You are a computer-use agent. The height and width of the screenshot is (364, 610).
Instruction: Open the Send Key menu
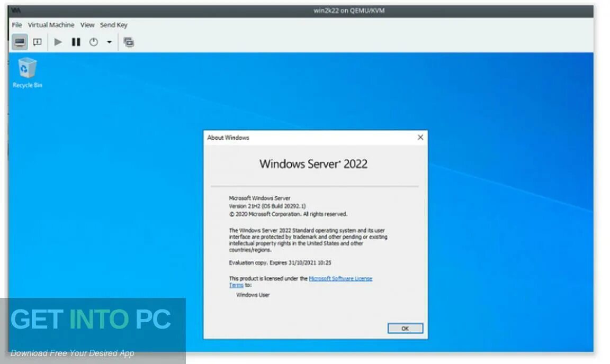[114, 25]
